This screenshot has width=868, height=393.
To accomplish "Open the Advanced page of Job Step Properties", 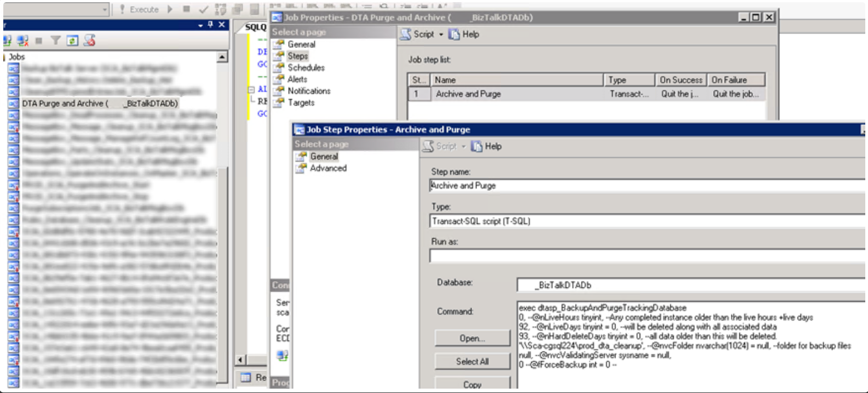I will tap(328, 169).
